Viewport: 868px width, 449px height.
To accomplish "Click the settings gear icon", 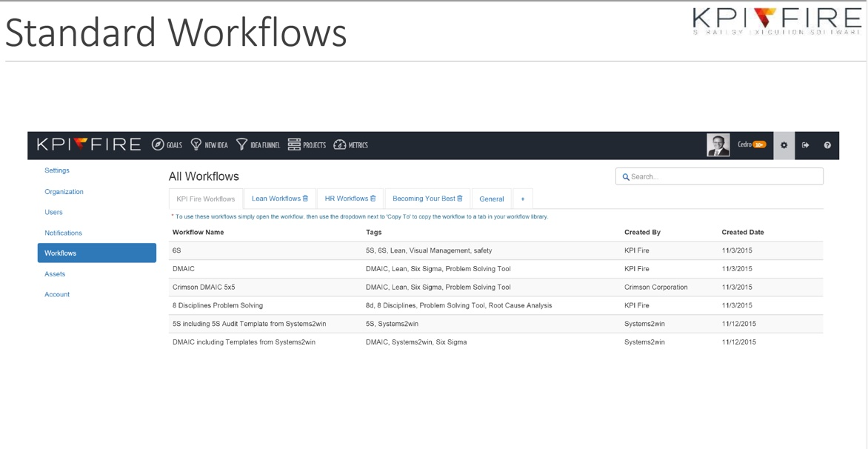I will pos(784,145).
